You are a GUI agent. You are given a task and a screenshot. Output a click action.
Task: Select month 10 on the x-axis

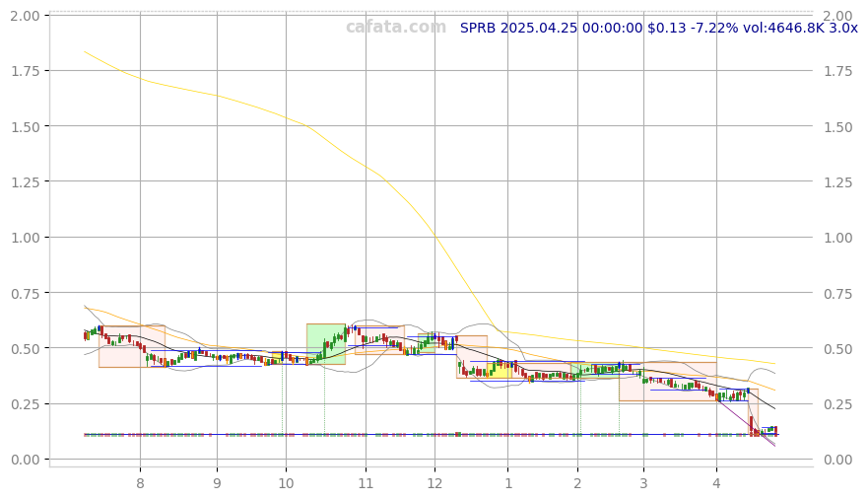point(287,482)
